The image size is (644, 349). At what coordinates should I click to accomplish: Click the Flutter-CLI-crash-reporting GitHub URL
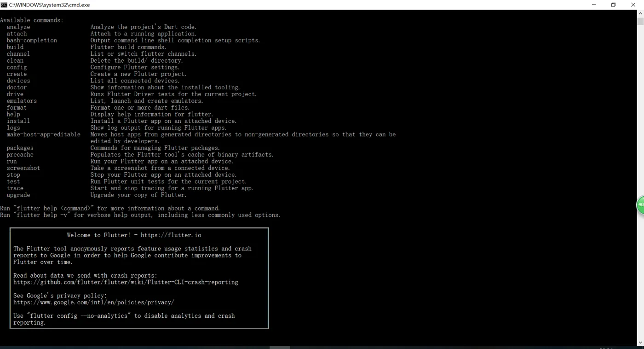click(x=126, y=282)
